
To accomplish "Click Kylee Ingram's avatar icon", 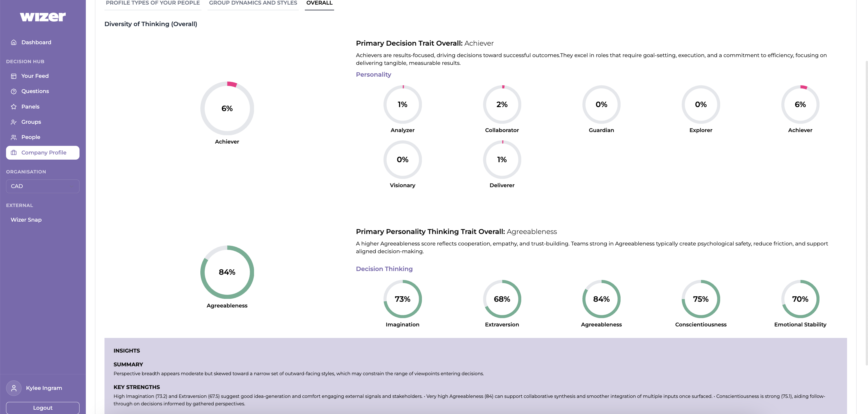I will [14, 388].
